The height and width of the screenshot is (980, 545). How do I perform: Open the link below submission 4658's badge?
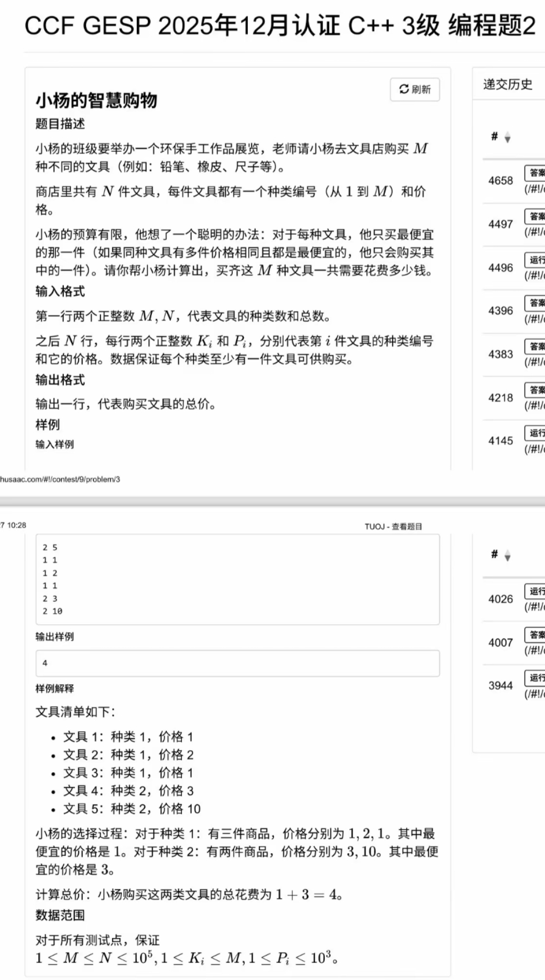[535, 189]
